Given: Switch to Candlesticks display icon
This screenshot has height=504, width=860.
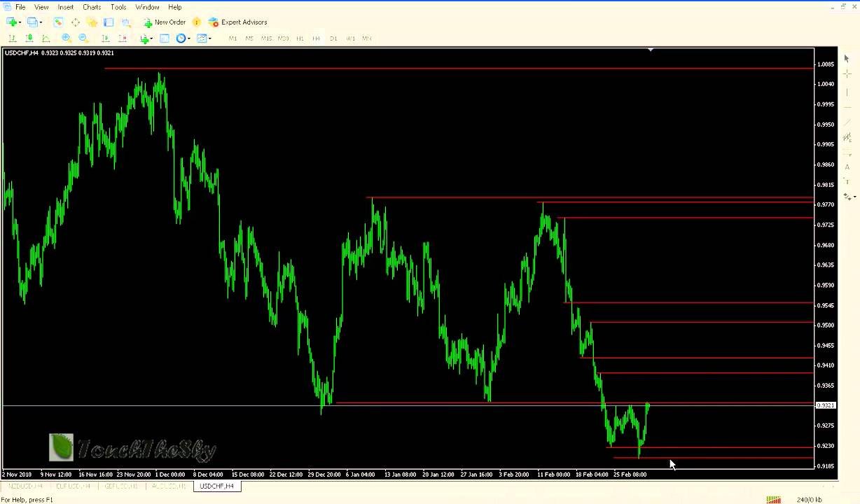Looking at the screenshot, I should 29,38.
